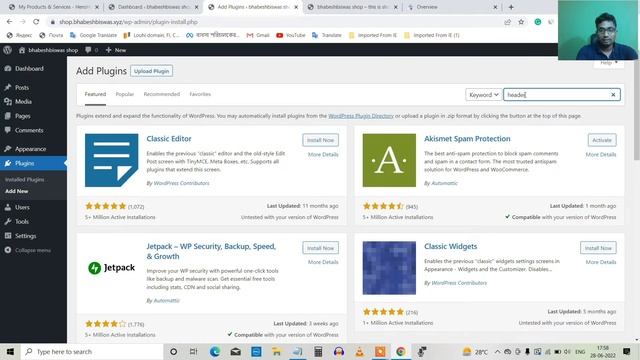Image resolution: width=640 pixels, height=360 pixels.
Task: Switch to the Recommended tab
Action: click(162, 94)
